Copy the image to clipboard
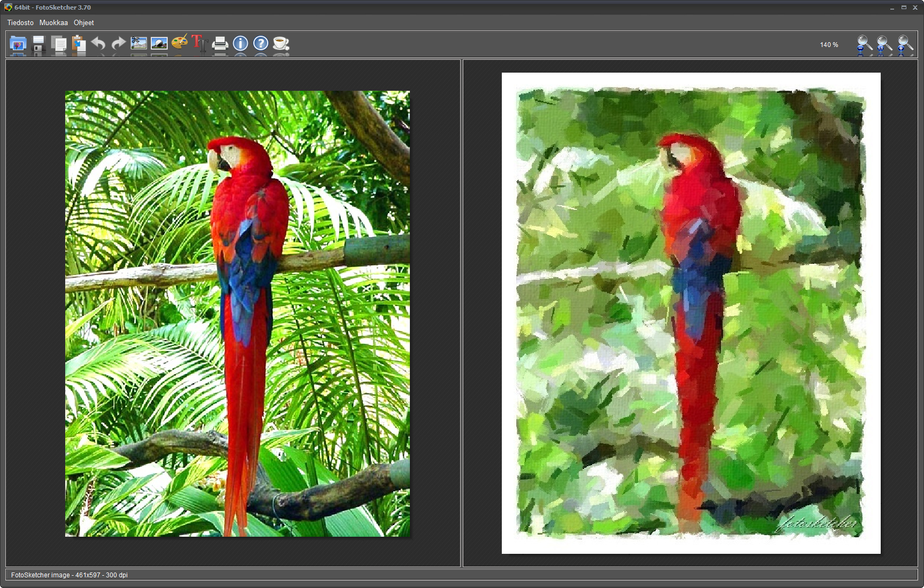 click(x=58, y=44)
